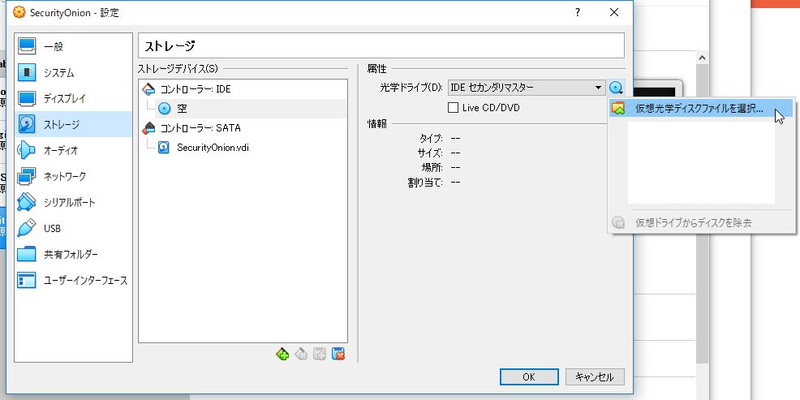Image resolution: width=800 pixels, height=400 pixels.
Task: Click the disc icon beside 仮想ドライブからディスクを除去
Action: [x=618, y=223]
